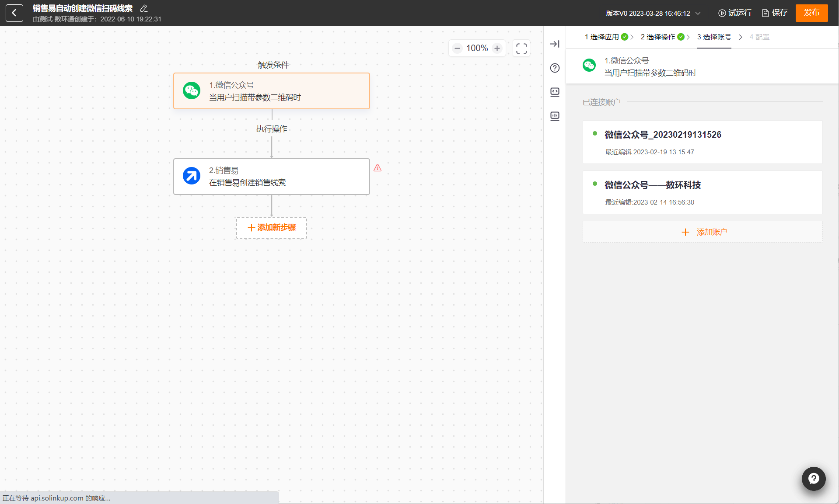Click the 100% zoom level value

pos(477,48)
